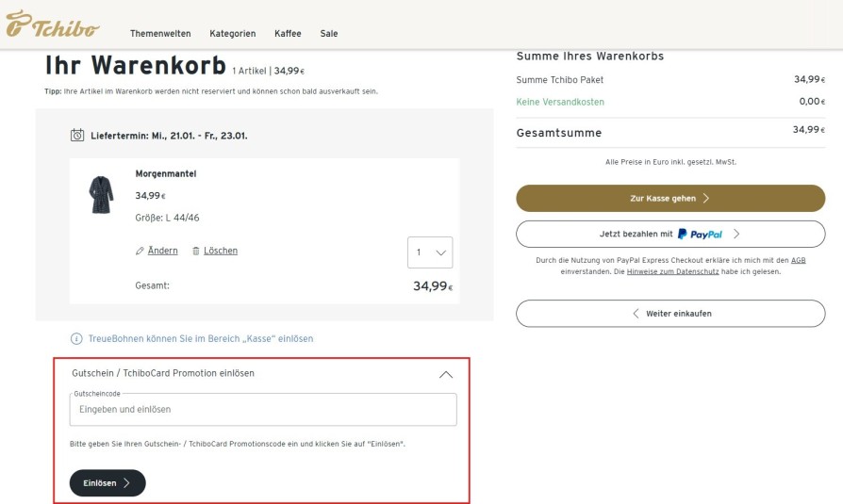This screenshot has width=843, height=504.
Task: Click the arrow icon after PayPal logo
Action: coord(736,234)
